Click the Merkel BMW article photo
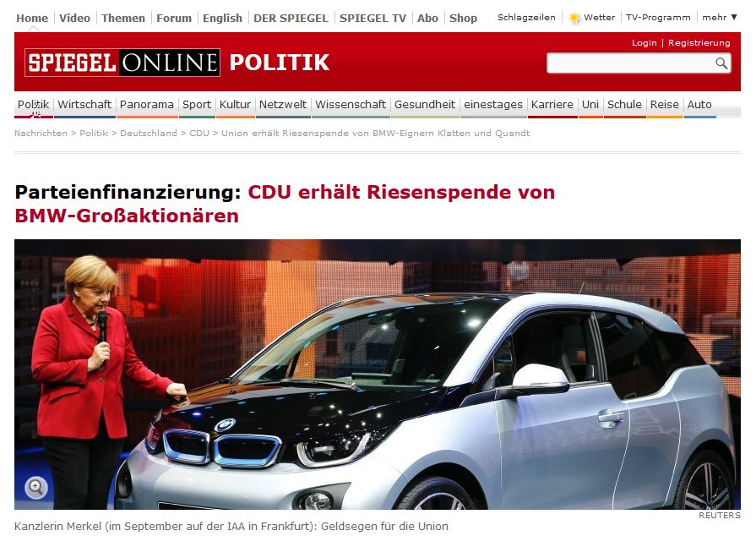The image size is (756, 536). pos(378,375)
